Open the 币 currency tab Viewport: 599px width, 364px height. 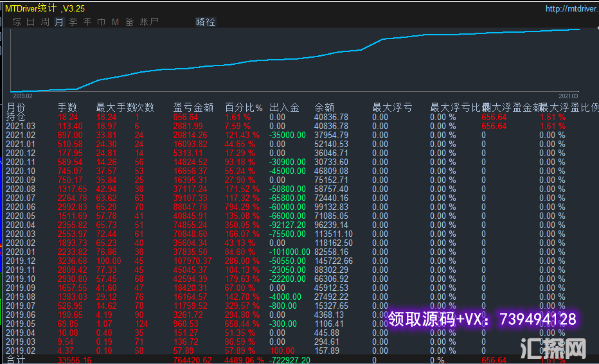(102, 22)
